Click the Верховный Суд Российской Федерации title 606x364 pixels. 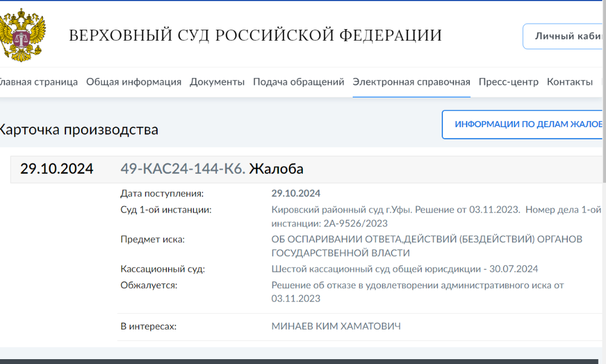[x=255, y=35]
